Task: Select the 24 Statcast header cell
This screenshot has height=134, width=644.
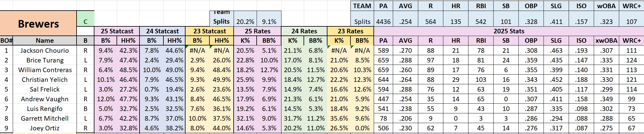Action: pos(162,31)
